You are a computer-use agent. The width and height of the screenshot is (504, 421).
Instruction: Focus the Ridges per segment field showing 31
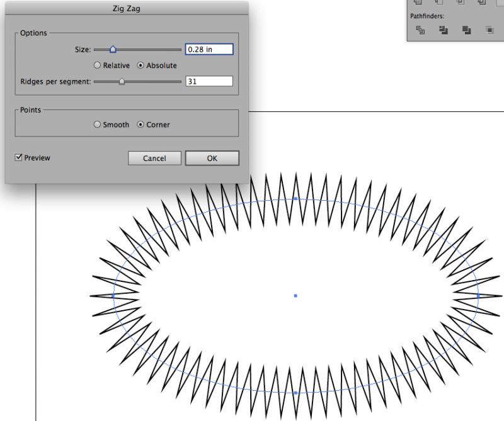click(x=209, y=81)
